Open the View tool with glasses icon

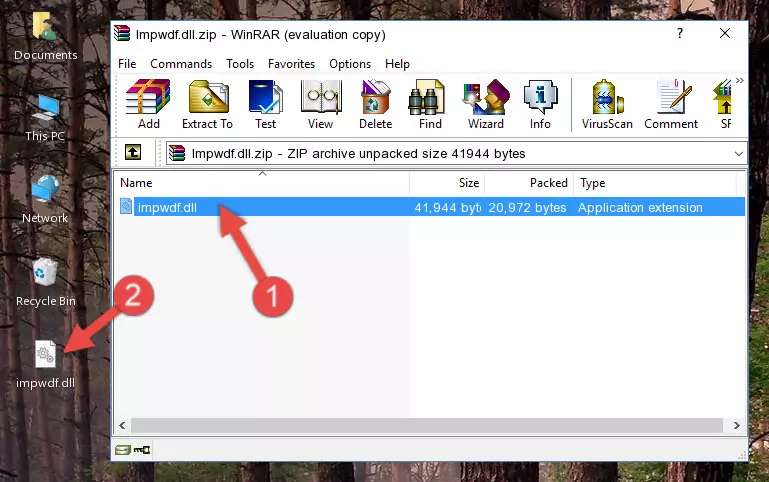(x=321, y=104)
